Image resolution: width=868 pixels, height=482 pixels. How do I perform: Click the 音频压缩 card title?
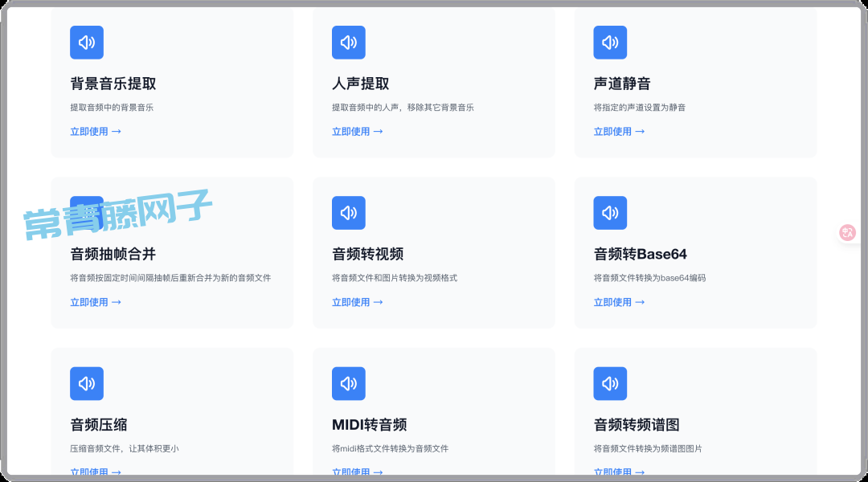pos(99,425)
